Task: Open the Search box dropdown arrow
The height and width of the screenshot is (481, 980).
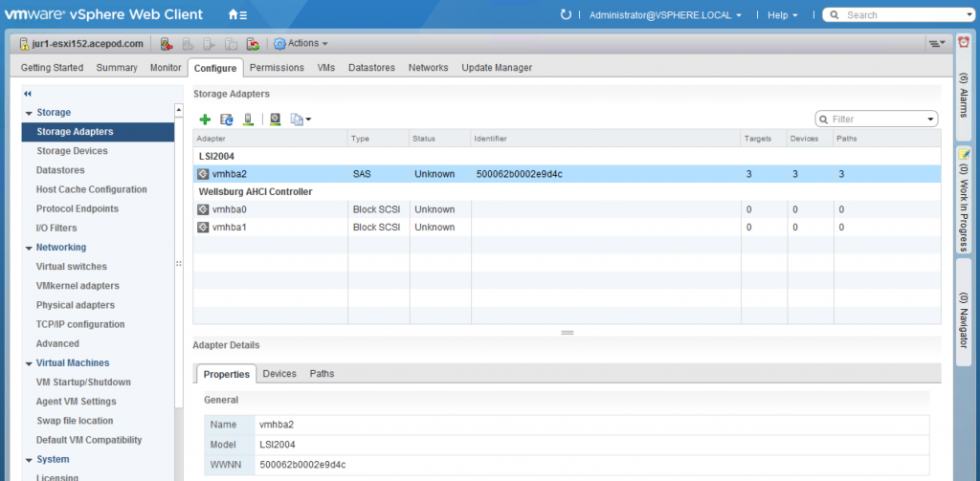Action: [969, 15]
